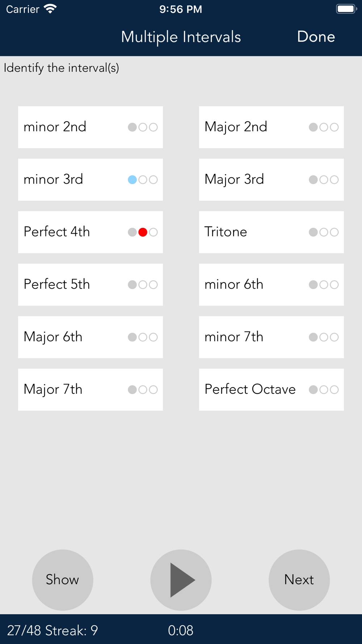Choose the Major 2nd answer

point(271,127)
